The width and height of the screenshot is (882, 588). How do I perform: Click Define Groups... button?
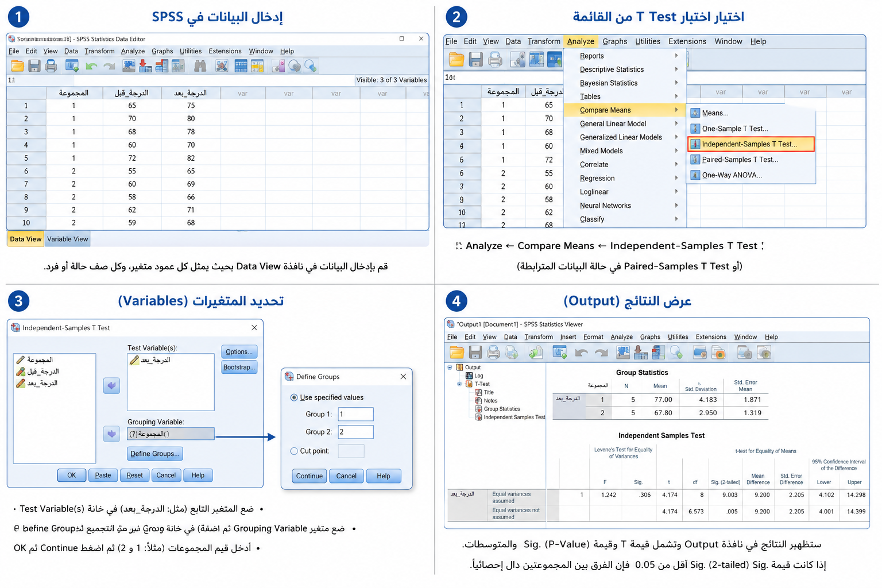pos(155,454)
